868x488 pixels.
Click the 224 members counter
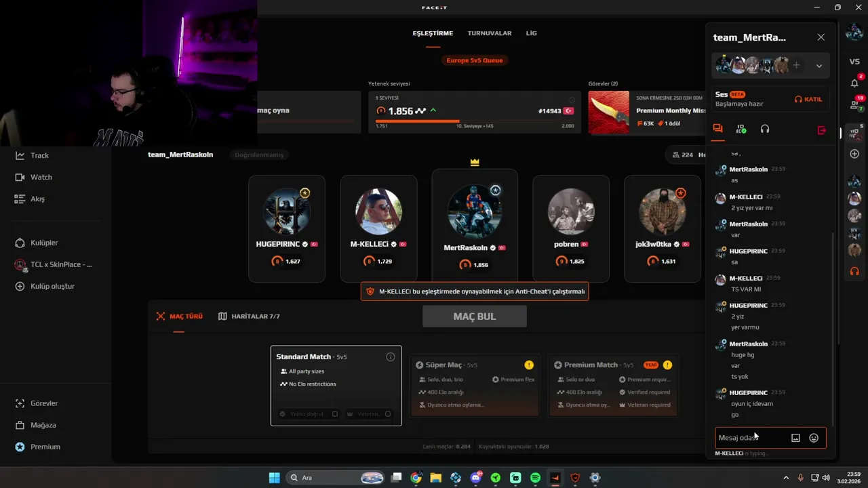(682, 155)
